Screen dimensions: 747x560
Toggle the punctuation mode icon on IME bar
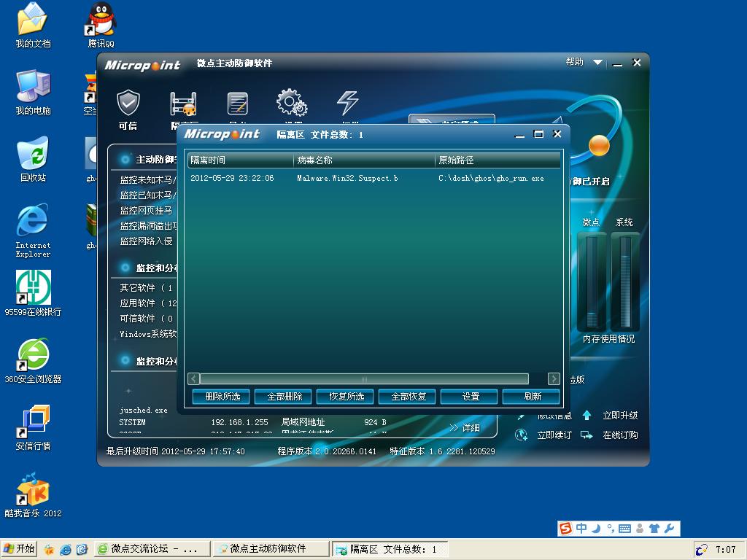tap(611, 528)
